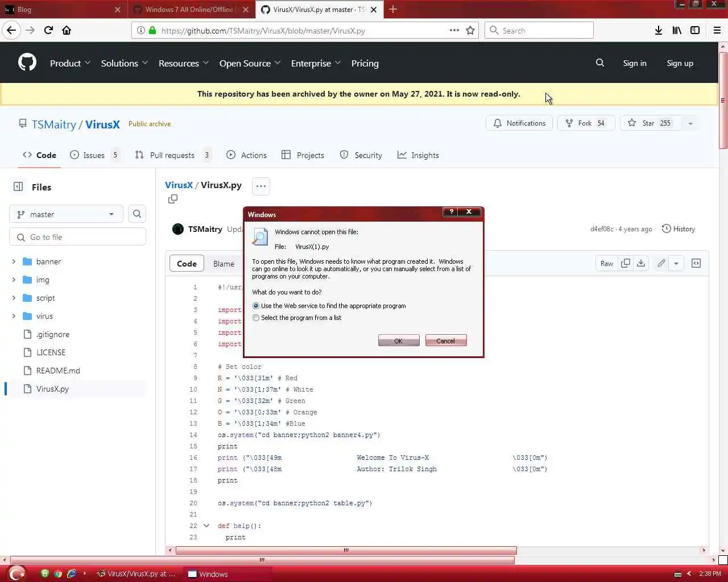Collapse the Files side panel icon
This screenshot has width=728, height=582.
pos(18,186)
